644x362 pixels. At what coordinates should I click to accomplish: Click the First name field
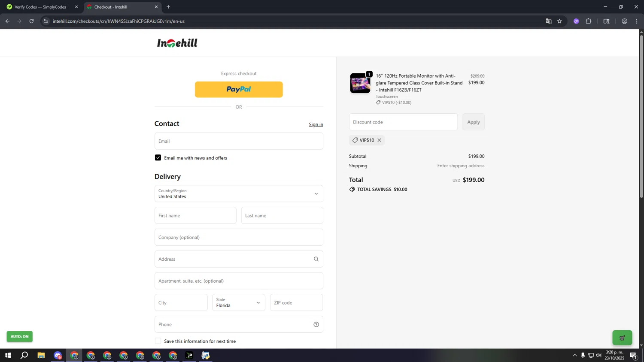(x=195, y=215)
